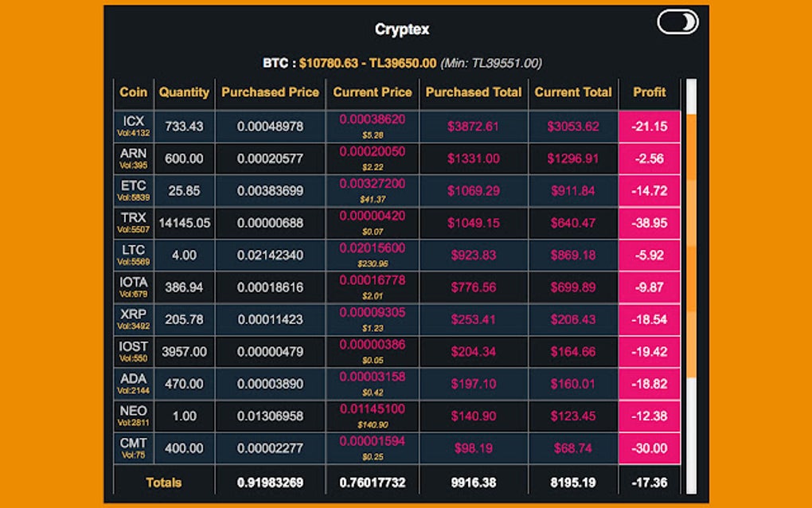Viewport: 812px width, 508px height.
Task: Click the Cryptex title at the top
Action: 401,29
